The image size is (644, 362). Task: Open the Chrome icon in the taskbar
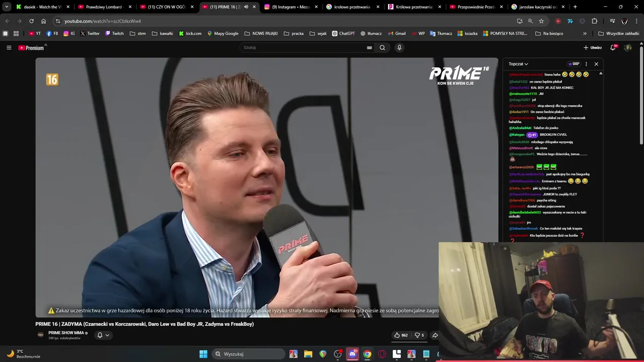[367, 354]
